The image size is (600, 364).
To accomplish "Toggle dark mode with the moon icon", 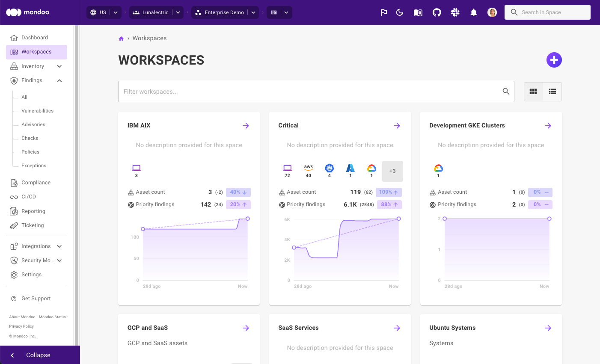I will click(x=399, y=12).
